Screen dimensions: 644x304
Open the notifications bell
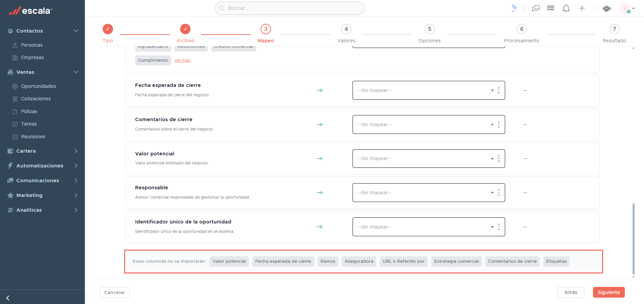(566, 8)
